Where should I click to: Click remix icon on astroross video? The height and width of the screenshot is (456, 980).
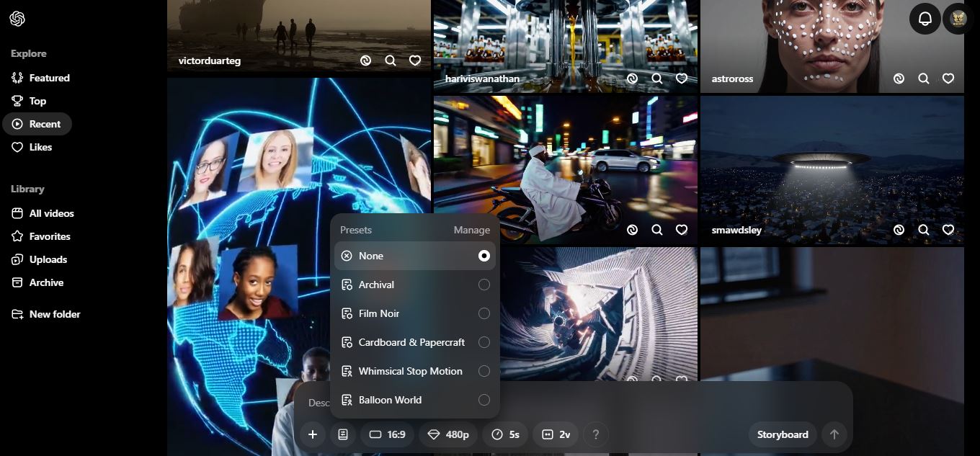coord(899,79)
